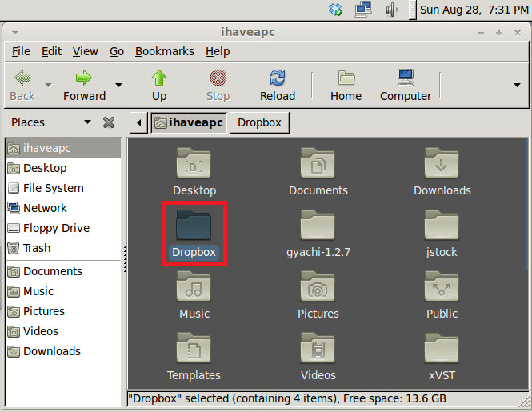Click the file pane vertical scrollbar
The height and width of the screenshot is (412, 532).
tap(526, 204)
